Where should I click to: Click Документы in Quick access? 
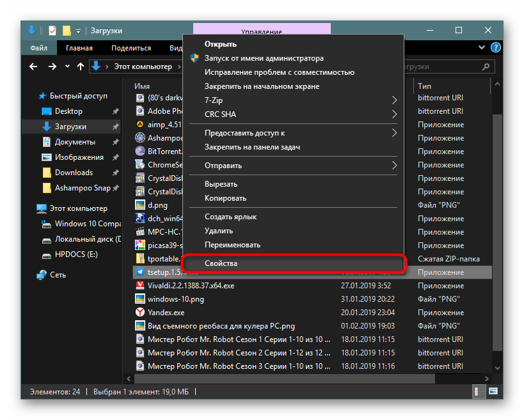click(x=75, y=142)
